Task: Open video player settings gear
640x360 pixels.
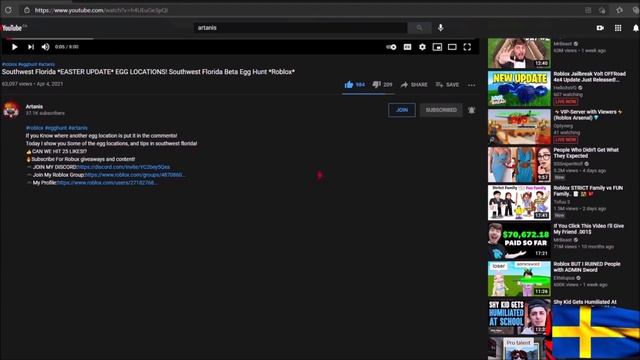Action: pos(422,47)
